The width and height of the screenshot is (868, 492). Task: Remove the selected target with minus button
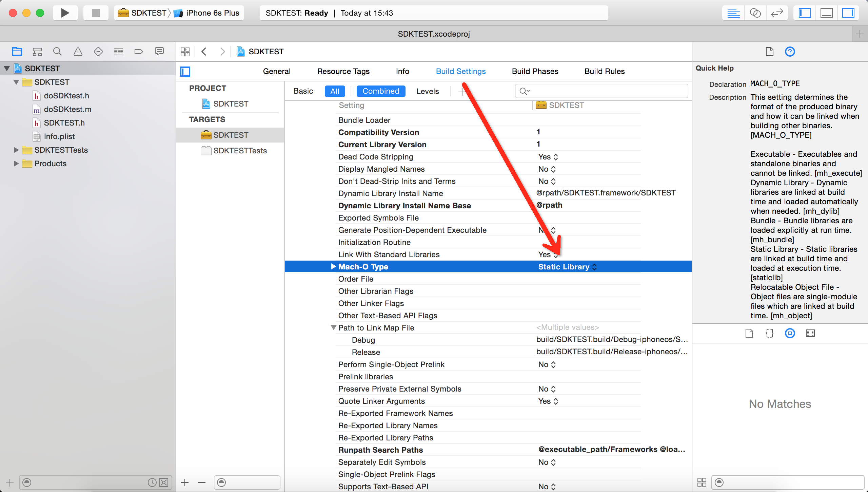pos(202,482)
